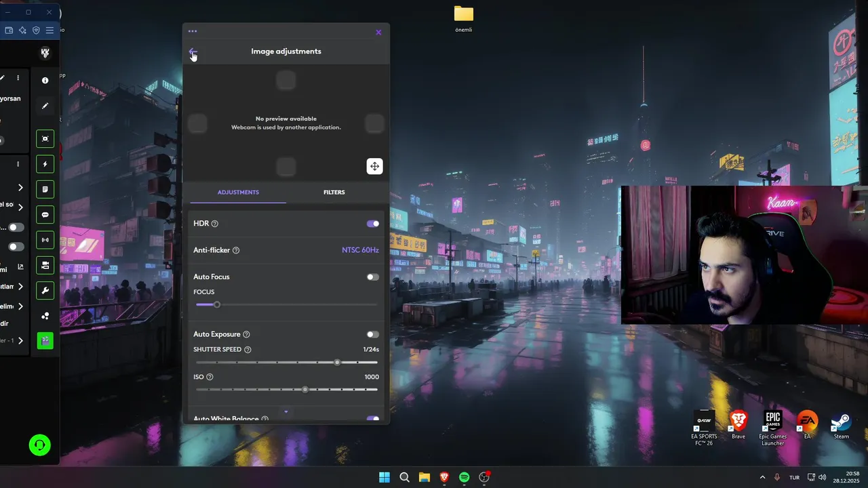This screenshot has height=488, width=868.
Task: Click the edit pencil beside the title in left panel
Action: tap(3, 78)
